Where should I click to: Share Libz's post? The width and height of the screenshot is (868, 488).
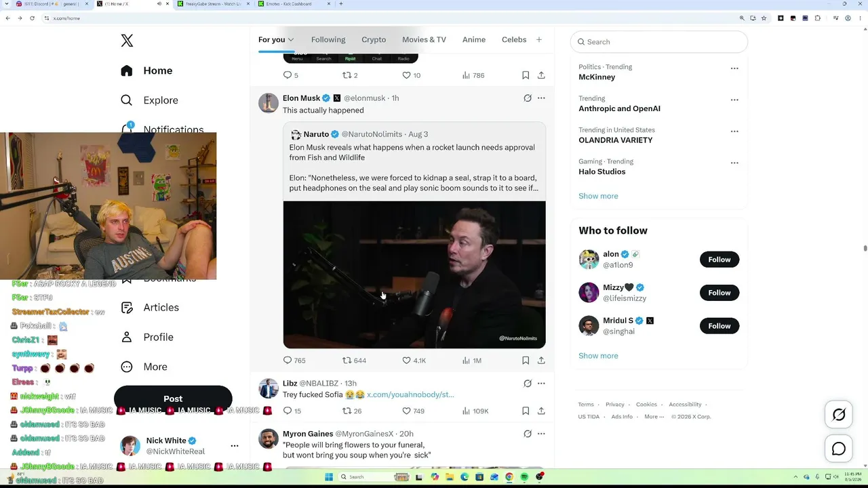[x=541, y=411]
